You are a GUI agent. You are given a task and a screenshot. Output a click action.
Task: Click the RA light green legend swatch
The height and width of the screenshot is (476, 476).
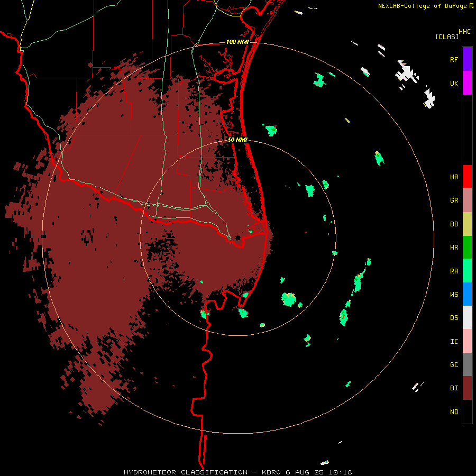coord(467,271)
